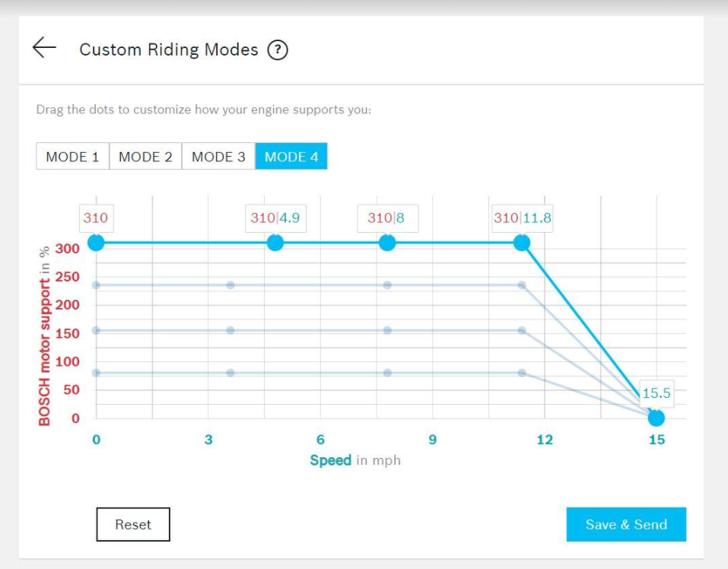The height and width of the screenshot is (569, 728).
Task: Click the 15.5 speed value label
Action: coord(656,393)
